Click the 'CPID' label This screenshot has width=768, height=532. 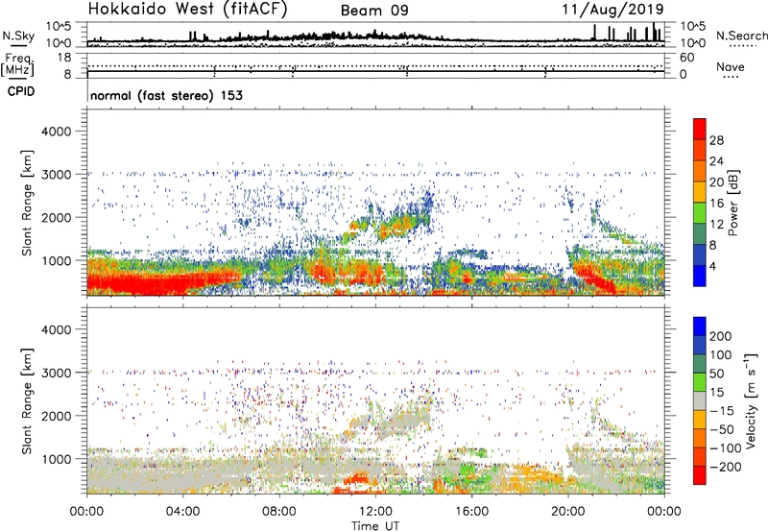coord(21,91)
